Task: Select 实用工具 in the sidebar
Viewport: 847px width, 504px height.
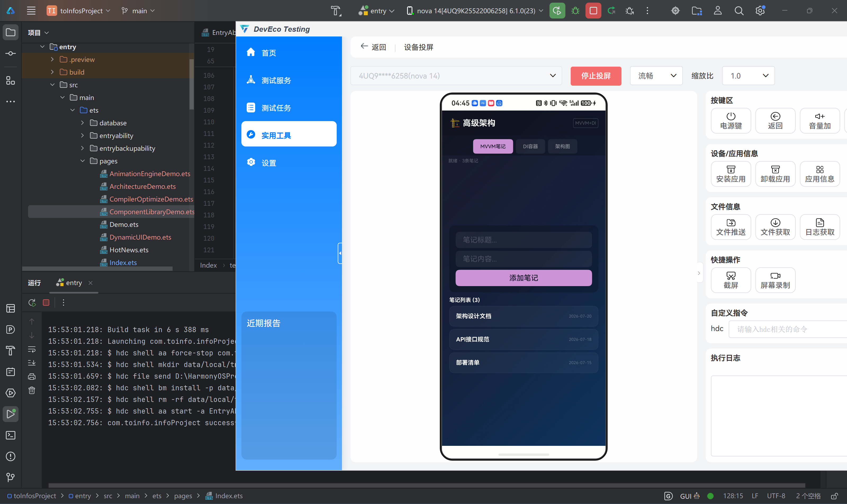Action: pos(289,134)
